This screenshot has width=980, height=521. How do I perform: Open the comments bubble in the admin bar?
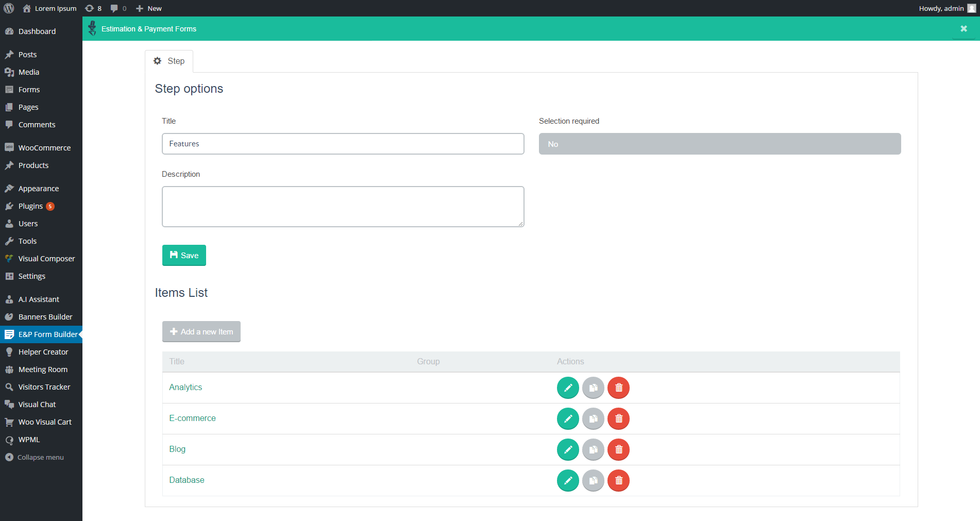coord(117,8)
